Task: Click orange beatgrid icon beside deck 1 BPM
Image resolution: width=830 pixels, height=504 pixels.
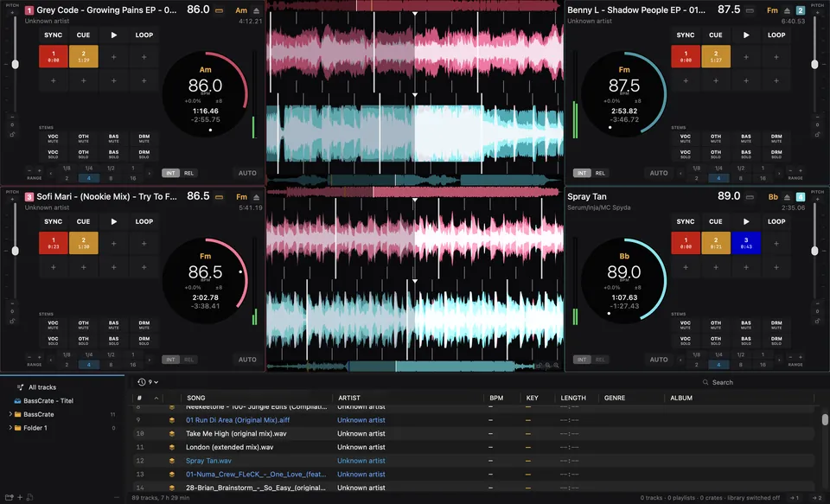Action: pyautogui.click(x=219, y=10)
